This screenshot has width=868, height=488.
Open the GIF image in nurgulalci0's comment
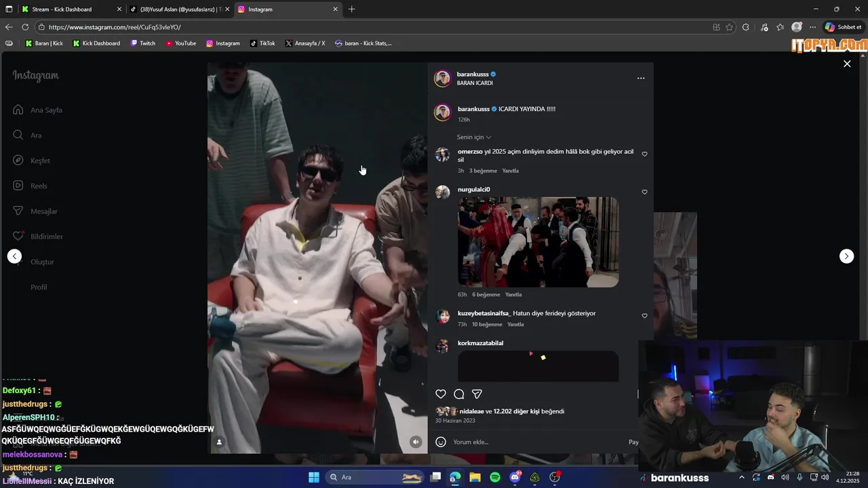click(538, 242)
